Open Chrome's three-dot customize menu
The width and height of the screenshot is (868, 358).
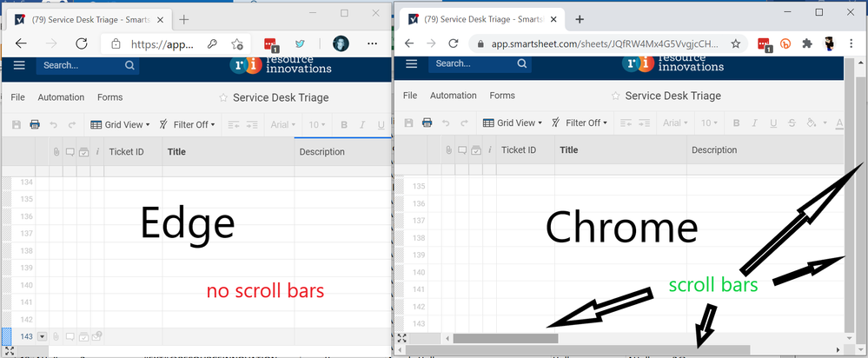click(851, 43)
